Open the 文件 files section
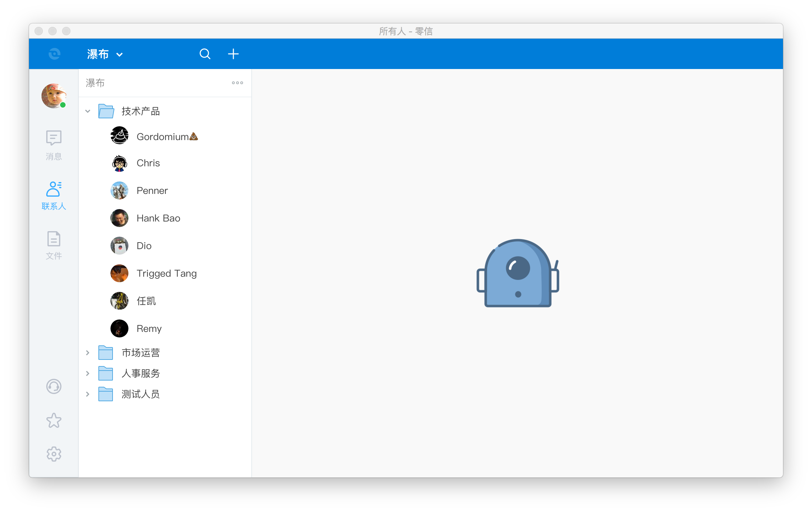Image resolution: width=812 pixels, height=512 pixels. (x=54, y=245)
